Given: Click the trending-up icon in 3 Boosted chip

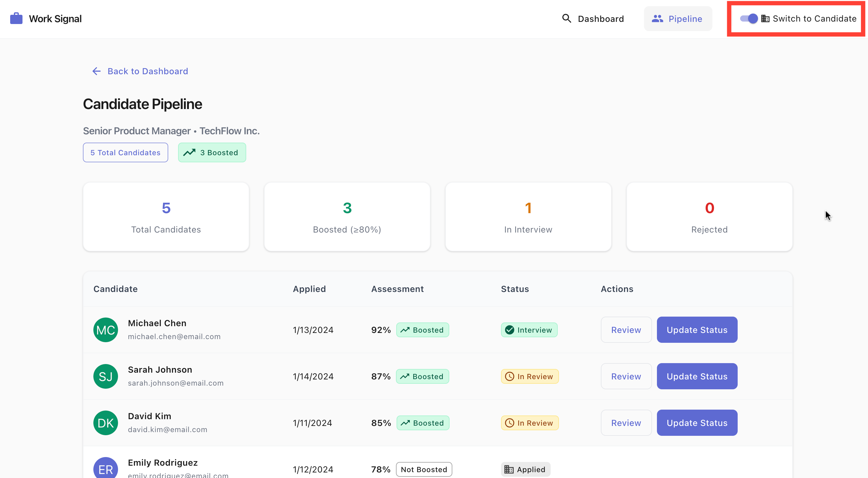Looking at the screenshot, I should pos(189,152).
